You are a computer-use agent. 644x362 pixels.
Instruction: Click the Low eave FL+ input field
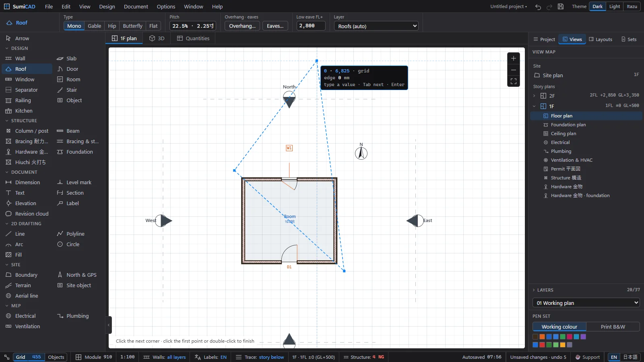[x=311, y=26]
